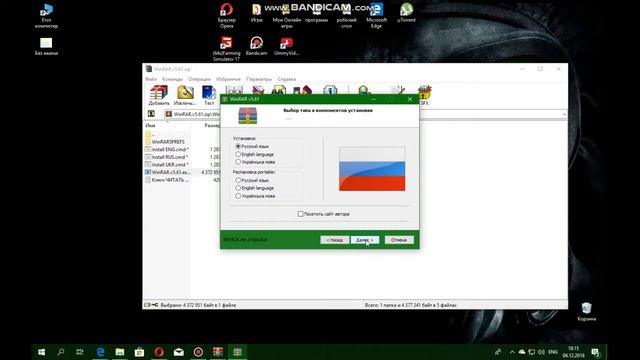This screenshot has height=360, width=640.
Task: Click the WinRAR installer taskbar button
Action: point(238,352)
